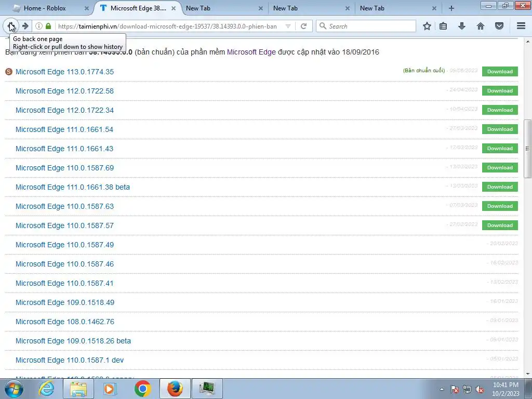Screen dimensions: 532x399
Task: Launch Internet Explorer from the taskbar
Action: [46, 389]
